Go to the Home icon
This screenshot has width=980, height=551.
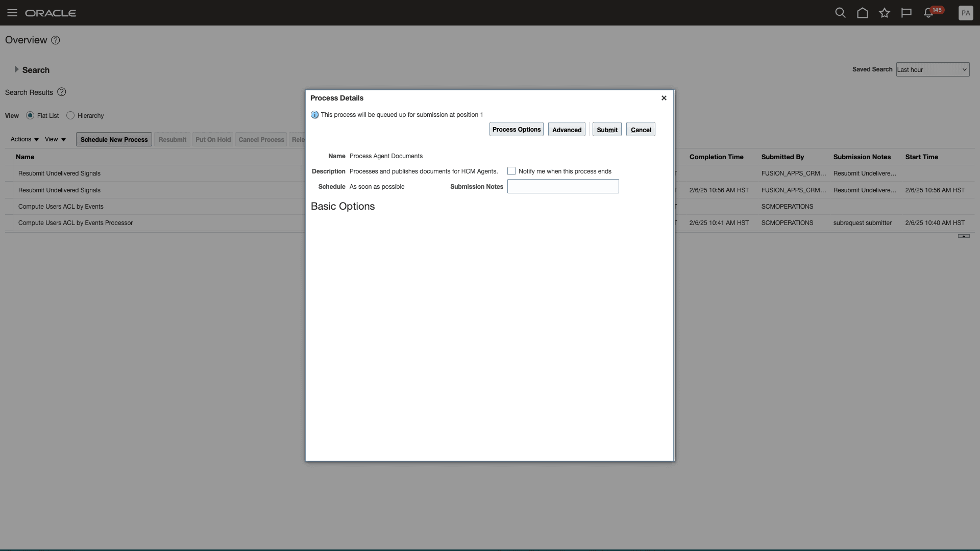click(862, 13)
